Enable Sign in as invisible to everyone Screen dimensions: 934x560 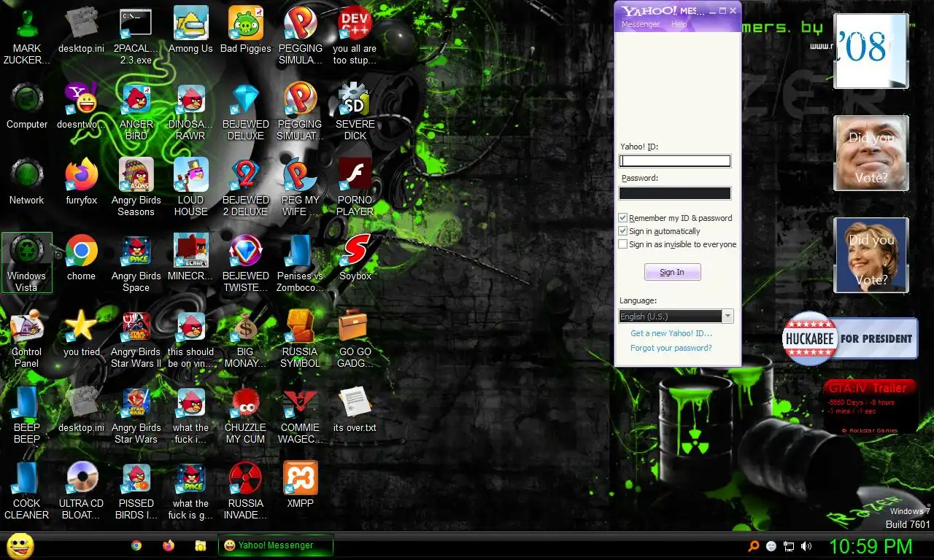(622, 244)
